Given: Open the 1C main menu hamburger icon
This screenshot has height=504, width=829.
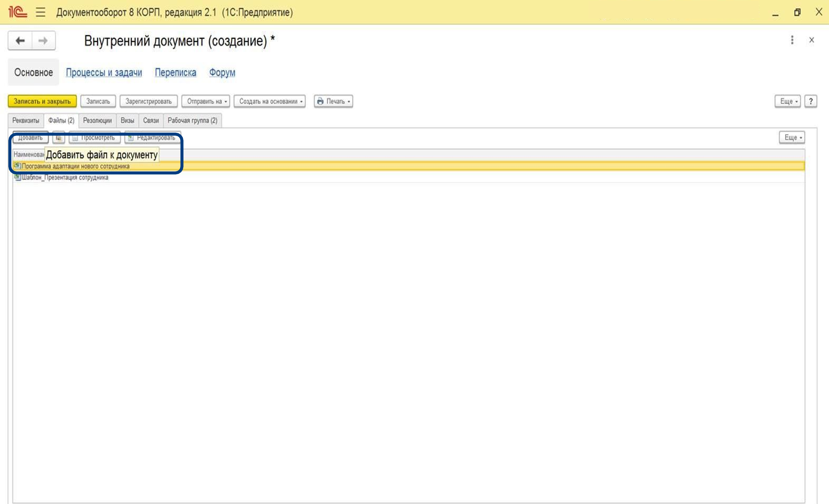Looking at the screenshot, I should [40, 13].
